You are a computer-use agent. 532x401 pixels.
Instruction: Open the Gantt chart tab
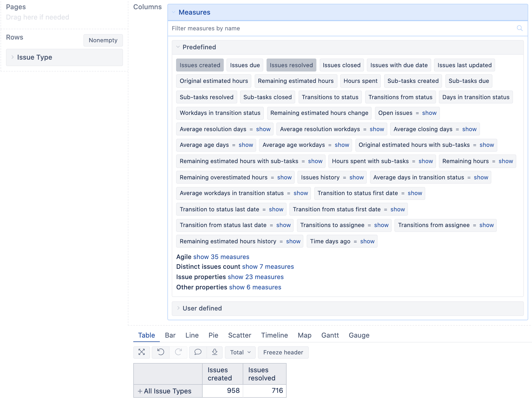(330, 335)
